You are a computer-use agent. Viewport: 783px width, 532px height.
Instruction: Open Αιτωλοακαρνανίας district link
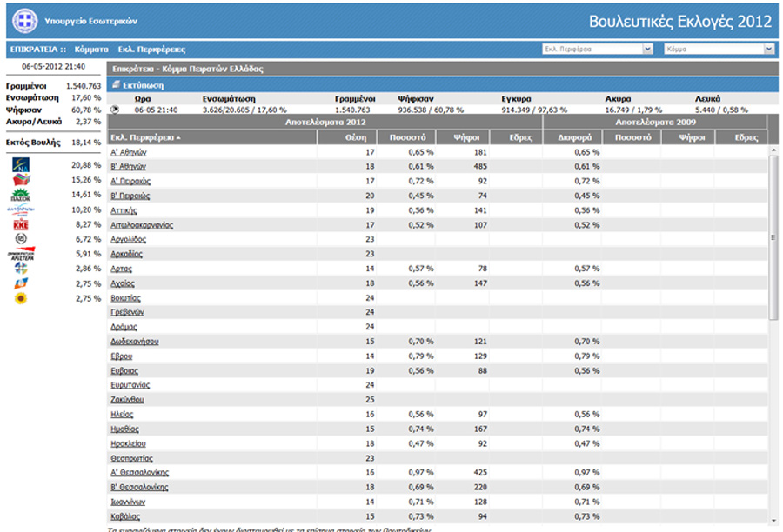tap(142, 225)
